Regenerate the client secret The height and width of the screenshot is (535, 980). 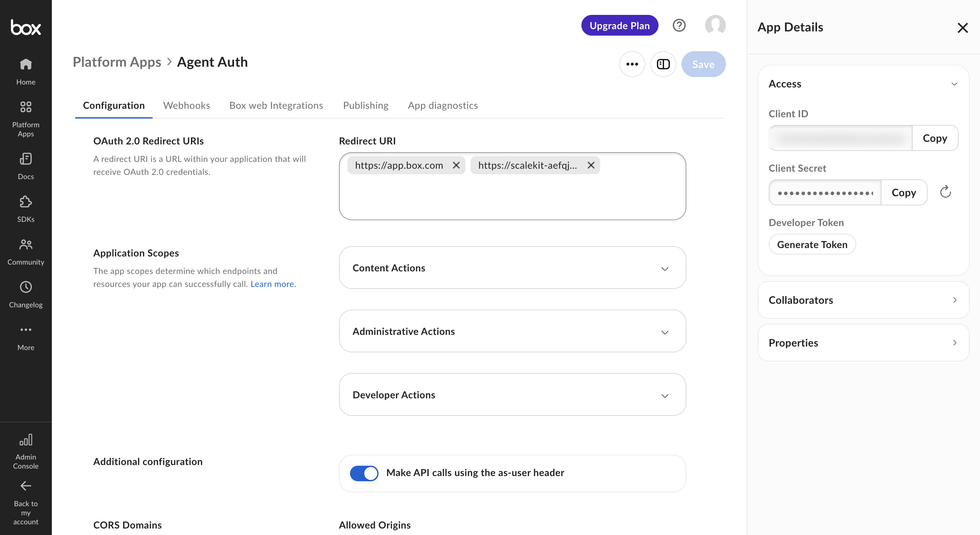click(945, 192)
